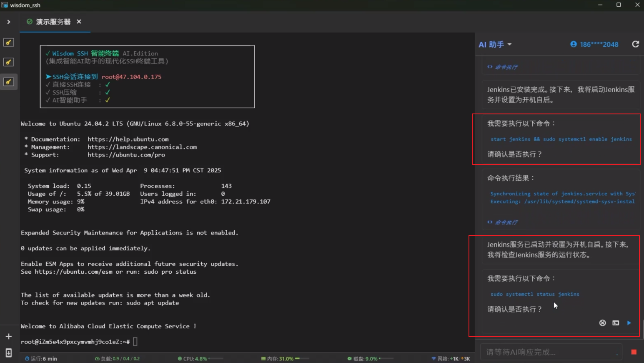Click the root@47.104.0.175 host text
Viewport: 644px width, 363px height.
131,77
